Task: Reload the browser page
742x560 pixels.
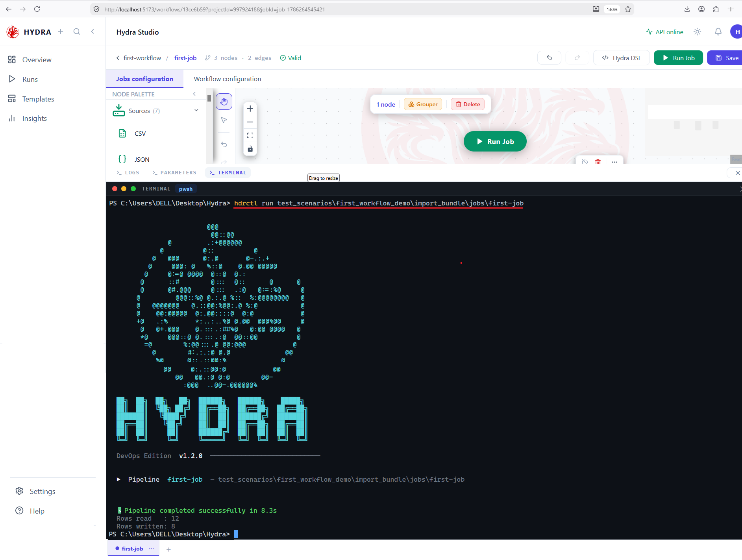Action: point(37,9)
